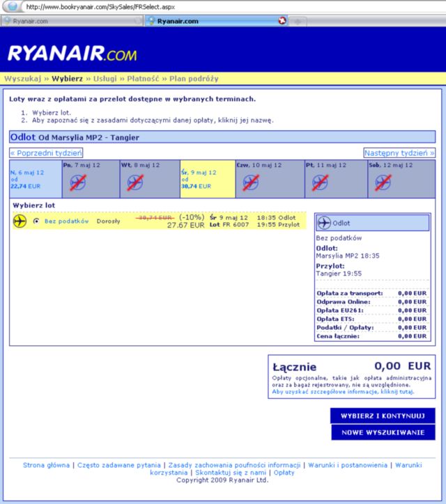This screenshot has height=504, width=446.
Task: Click the no-flight icon for Pn. 7 maj
Action: coord(78,182)
